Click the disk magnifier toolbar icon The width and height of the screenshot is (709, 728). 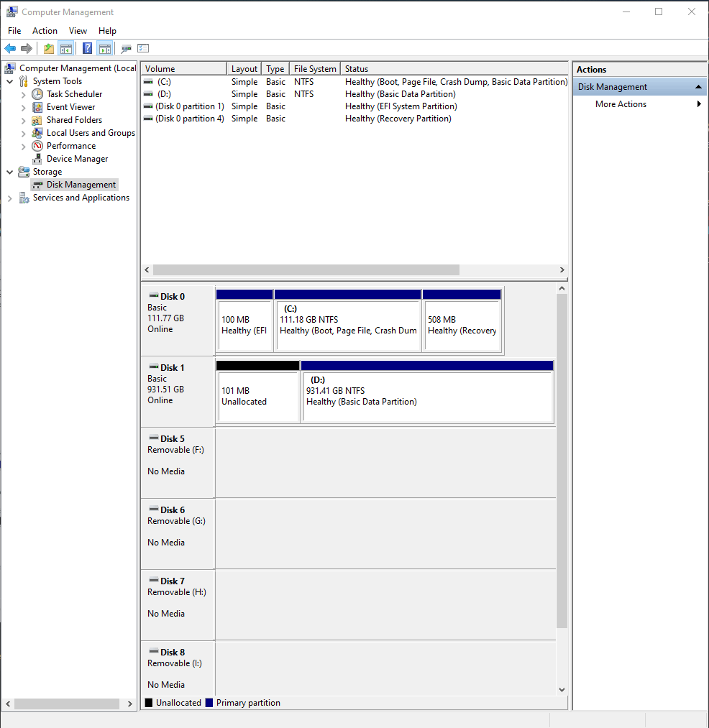(126, 48)
